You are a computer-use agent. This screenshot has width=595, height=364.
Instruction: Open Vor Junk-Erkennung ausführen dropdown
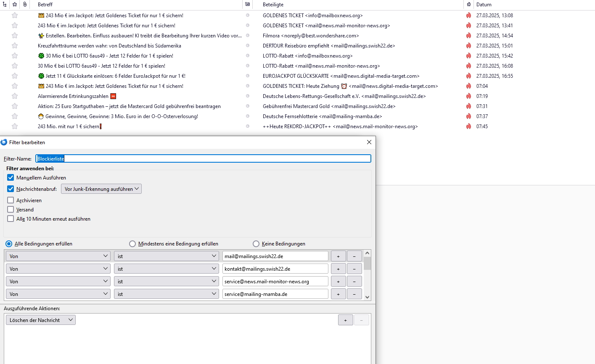pos(101,189)
